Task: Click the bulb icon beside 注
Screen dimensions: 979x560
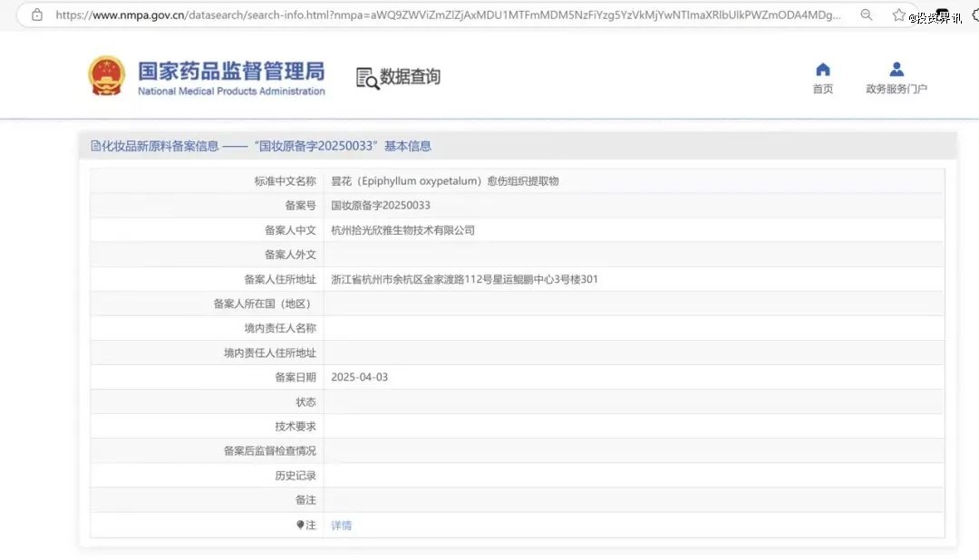Action: (x=300, y=525)
